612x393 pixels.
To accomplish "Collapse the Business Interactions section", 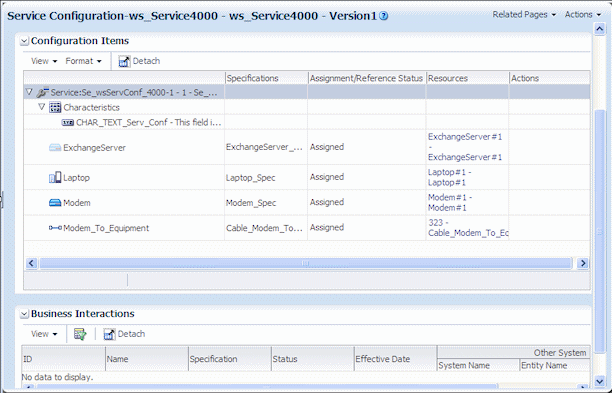I will (24, 314).
